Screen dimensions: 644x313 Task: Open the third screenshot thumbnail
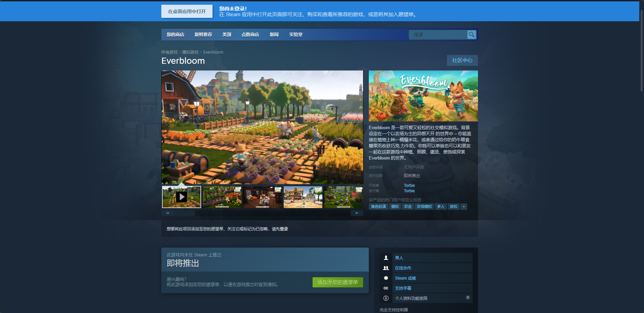pos(262,197)
